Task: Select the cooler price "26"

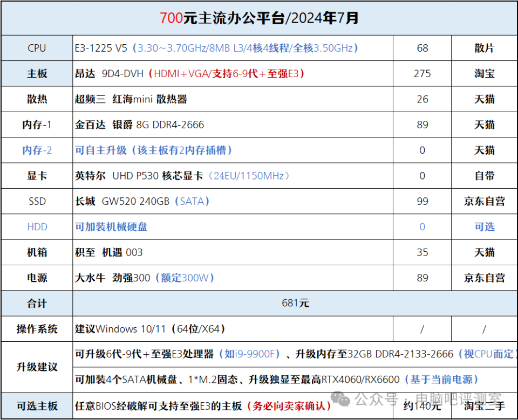Action: 422,99
